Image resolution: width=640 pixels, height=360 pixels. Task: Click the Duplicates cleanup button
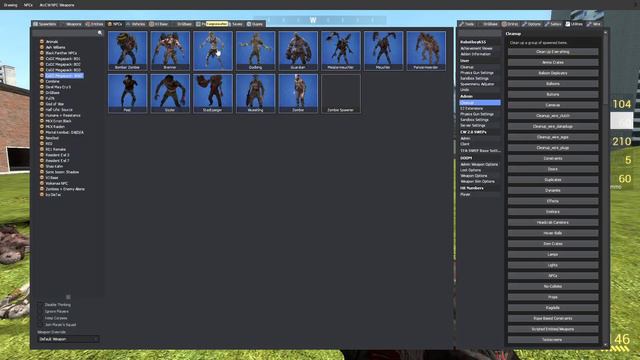point(553,180)
